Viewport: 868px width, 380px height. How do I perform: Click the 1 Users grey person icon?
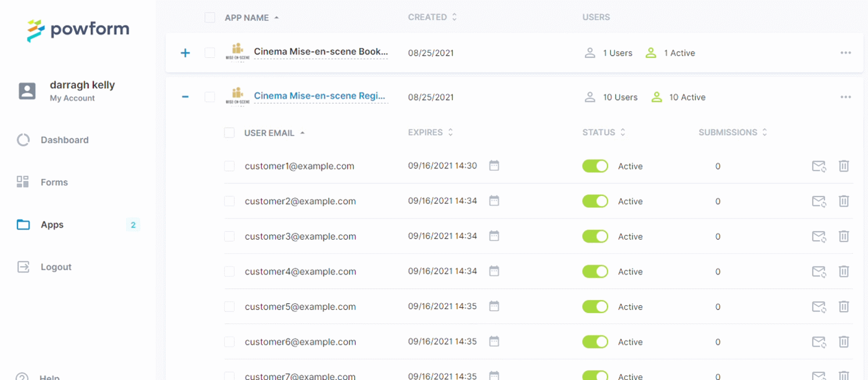590,52
